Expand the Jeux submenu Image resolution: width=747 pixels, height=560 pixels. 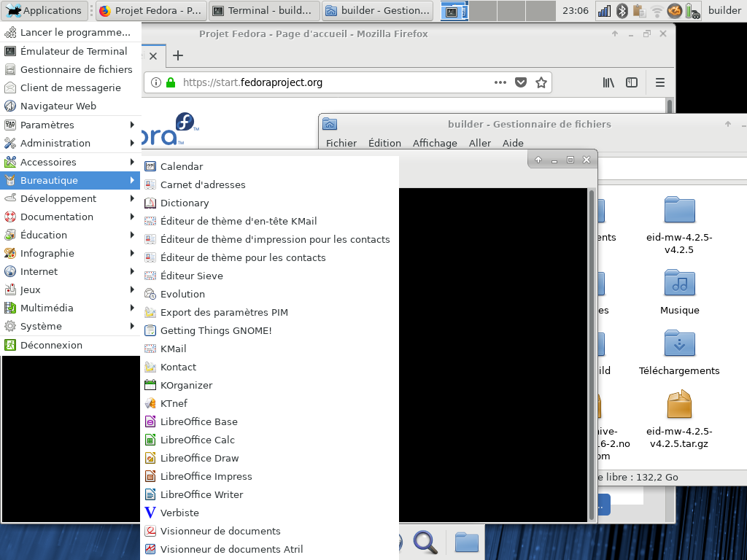[71, 289]
